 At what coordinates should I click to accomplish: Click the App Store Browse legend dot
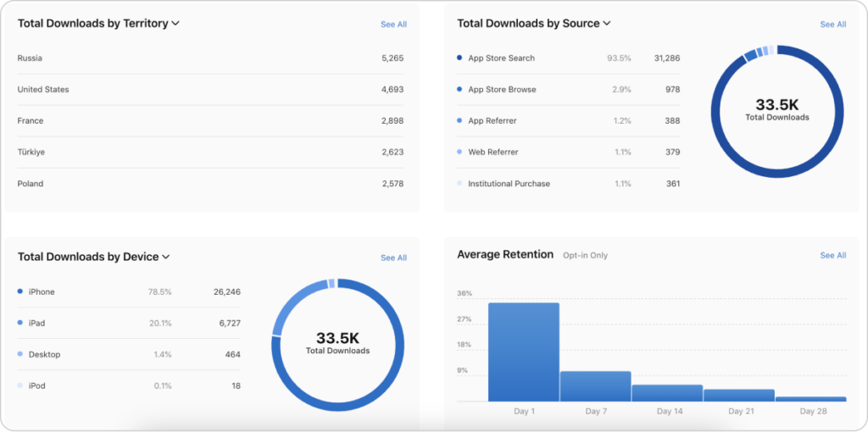click(x=459, y=89)
